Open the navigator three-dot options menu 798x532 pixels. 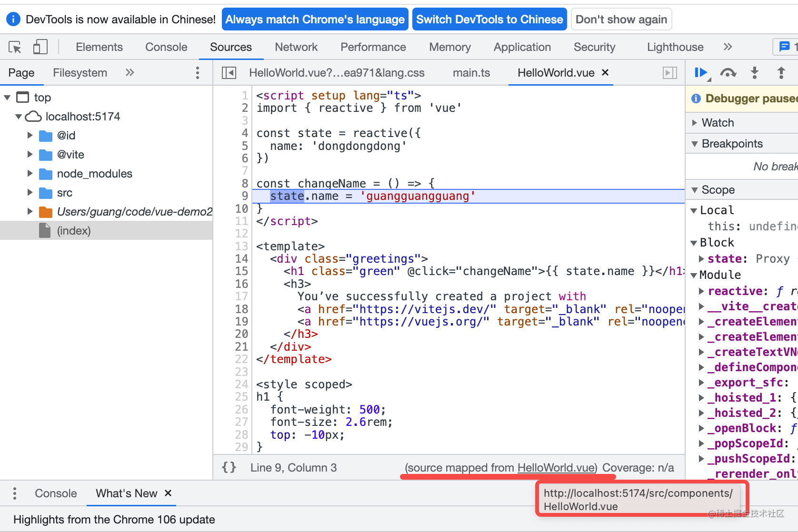(x=198, y=73)
